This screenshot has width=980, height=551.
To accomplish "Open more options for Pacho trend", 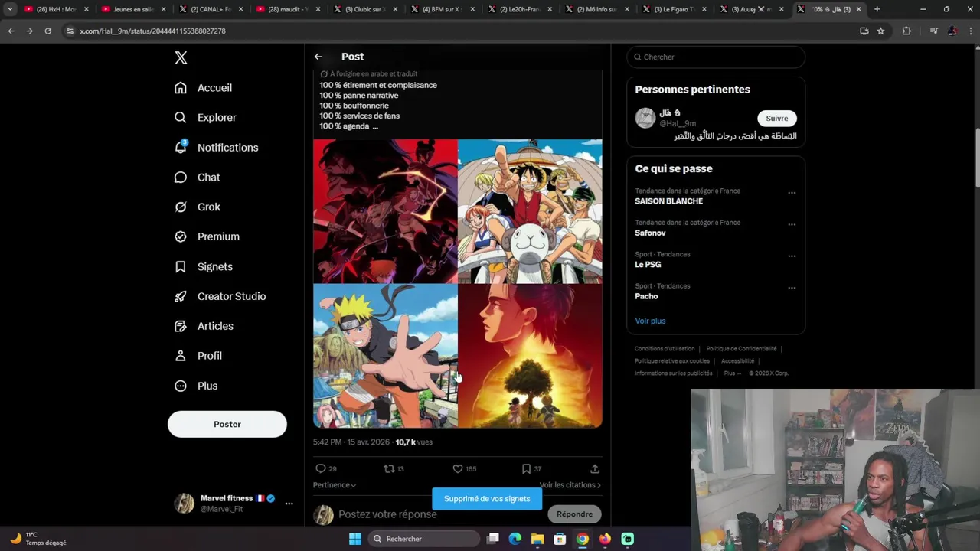I will click(x=792, y=288).
